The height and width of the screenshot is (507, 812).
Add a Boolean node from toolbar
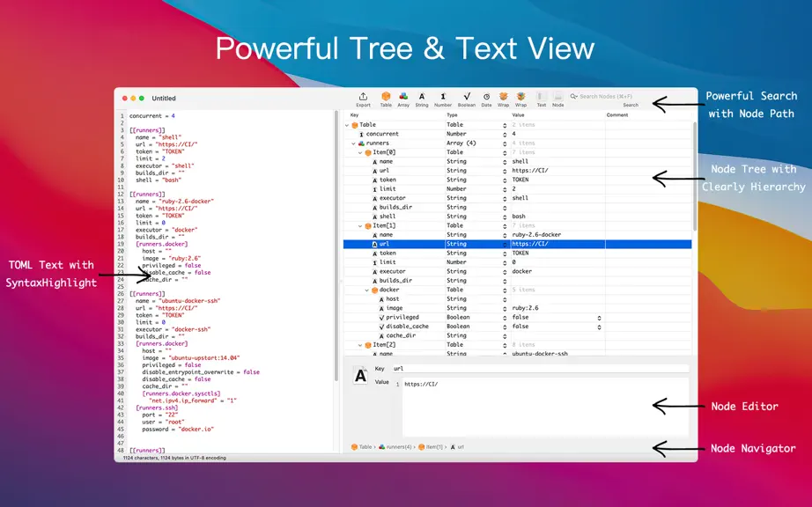point(467,99)
